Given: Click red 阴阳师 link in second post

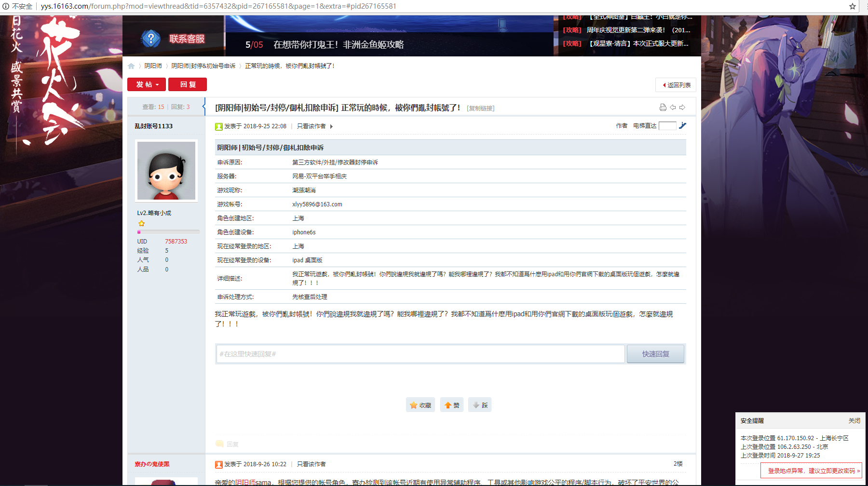Looking at the screenshot, I should coord(245,482).
